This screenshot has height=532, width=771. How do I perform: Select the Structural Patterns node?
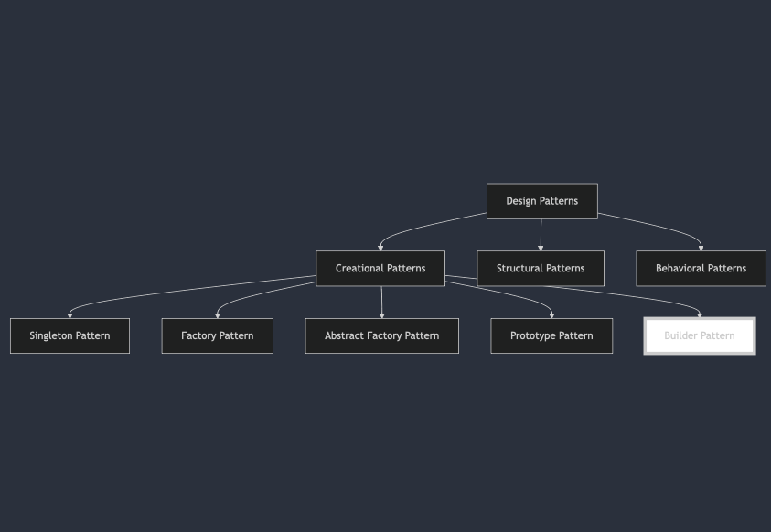[x=540, y=268]
